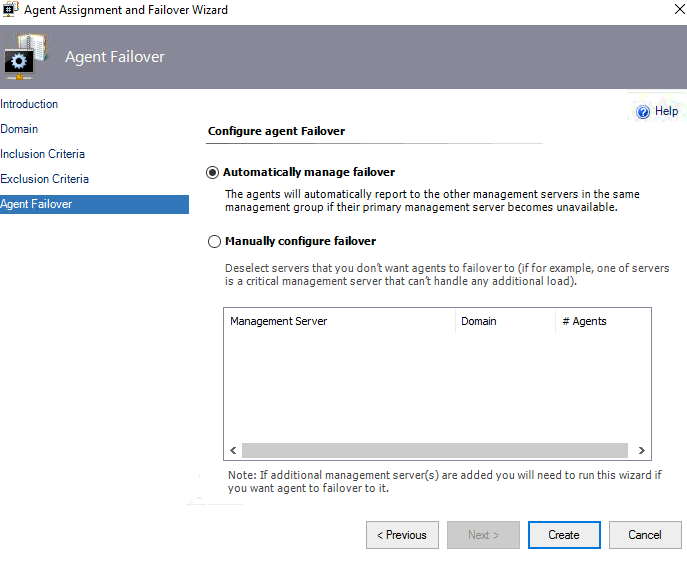Sort by Management Server column header
687x573 pixels.
pyautogui.click(x=340, y=321)
